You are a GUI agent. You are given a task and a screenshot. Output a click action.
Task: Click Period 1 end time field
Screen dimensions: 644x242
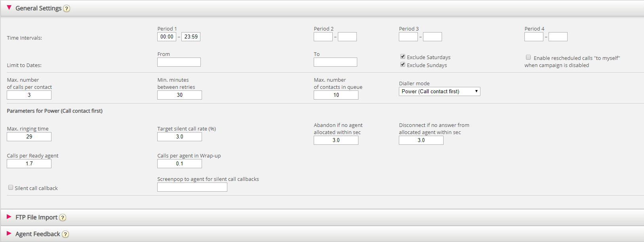[191, 37]
